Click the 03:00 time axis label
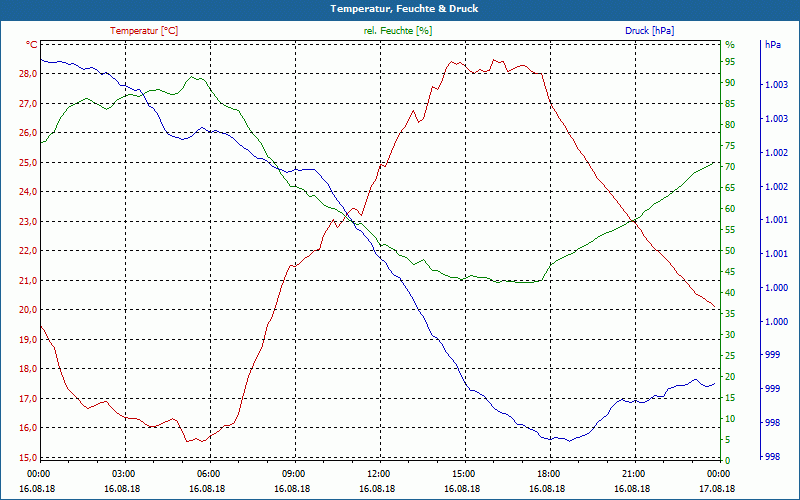Screen dimensions: 800x500 pyautogui.click(x=124, y=473)
